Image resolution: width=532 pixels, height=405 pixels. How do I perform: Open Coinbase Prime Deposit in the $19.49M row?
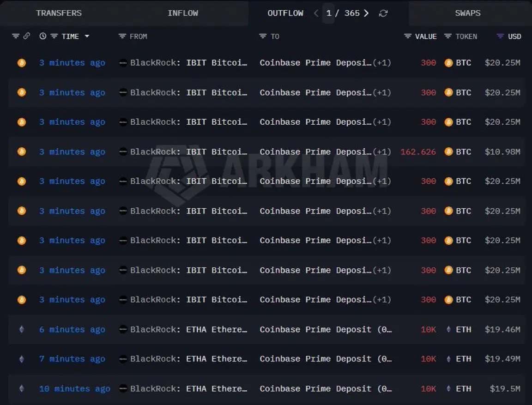tap(326, 359)
